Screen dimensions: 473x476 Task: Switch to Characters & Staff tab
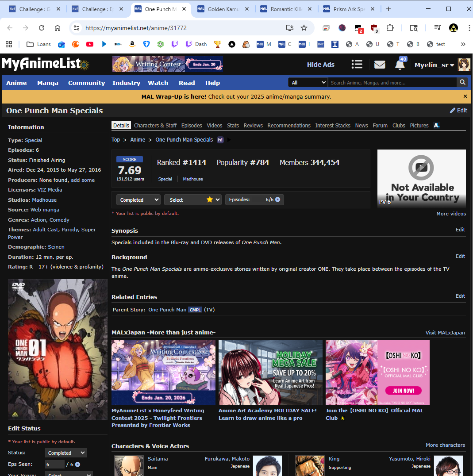(155, 125)
